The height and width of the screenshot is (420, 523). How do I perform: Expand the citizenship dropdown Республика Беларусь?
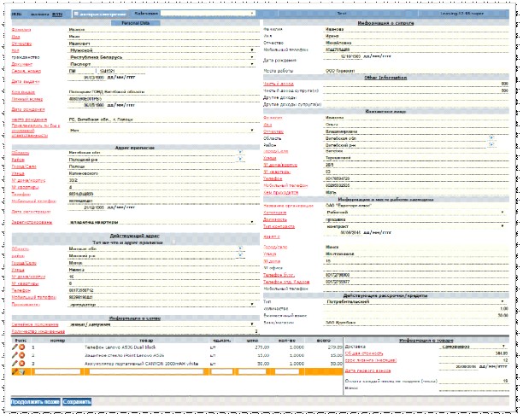(x=162, y=57)
